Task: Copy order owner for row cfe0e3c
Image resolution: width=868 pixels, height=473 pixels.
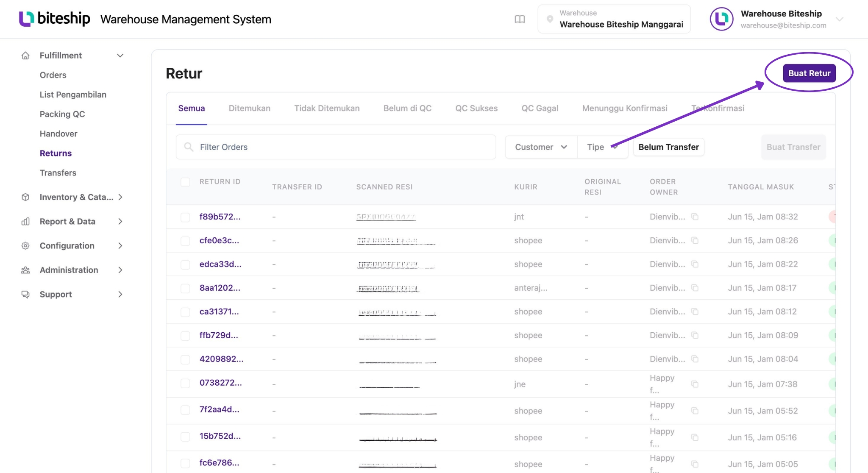Action: coord(695,240)
